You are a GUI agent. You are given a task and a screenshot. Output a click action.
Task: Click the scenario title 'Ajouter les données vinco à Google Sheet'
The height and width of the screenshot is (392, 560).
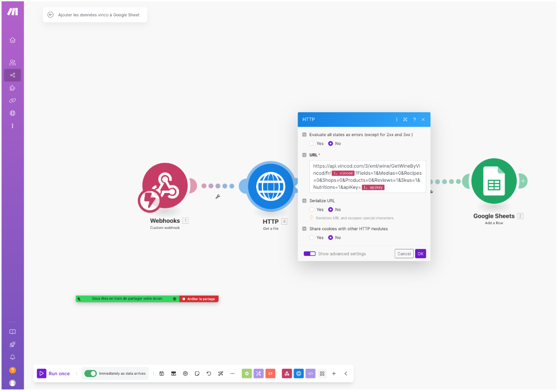(x=99, y=15)
